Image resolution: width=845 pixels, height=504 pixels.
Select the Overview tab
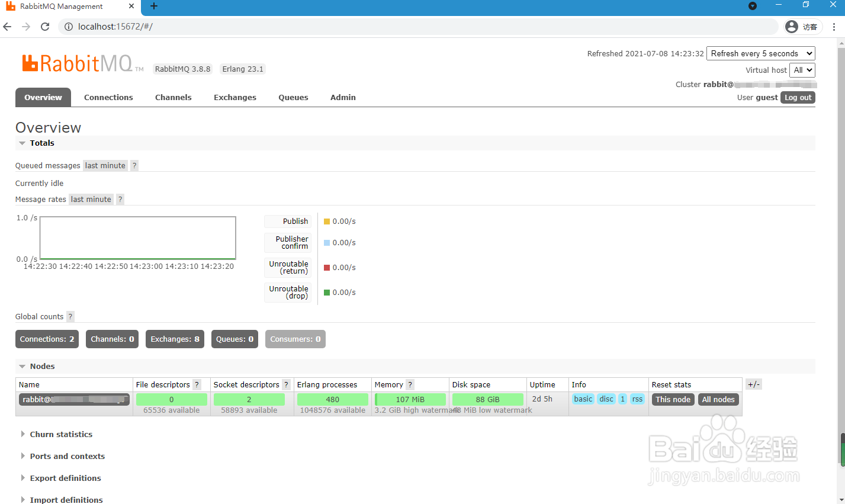pyautogui.click(x=43, y=97)
